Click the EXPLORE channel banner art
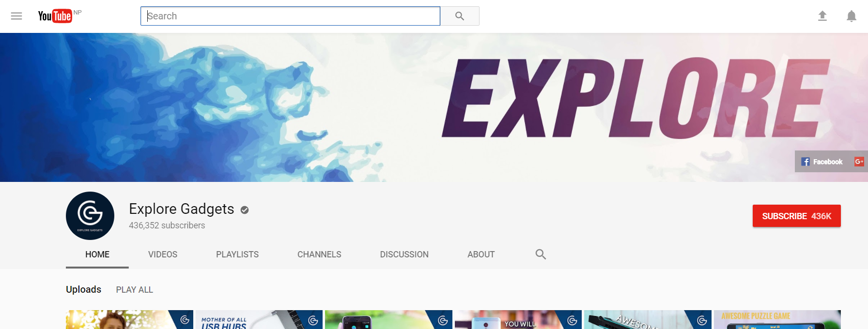 tap(434, 107)
